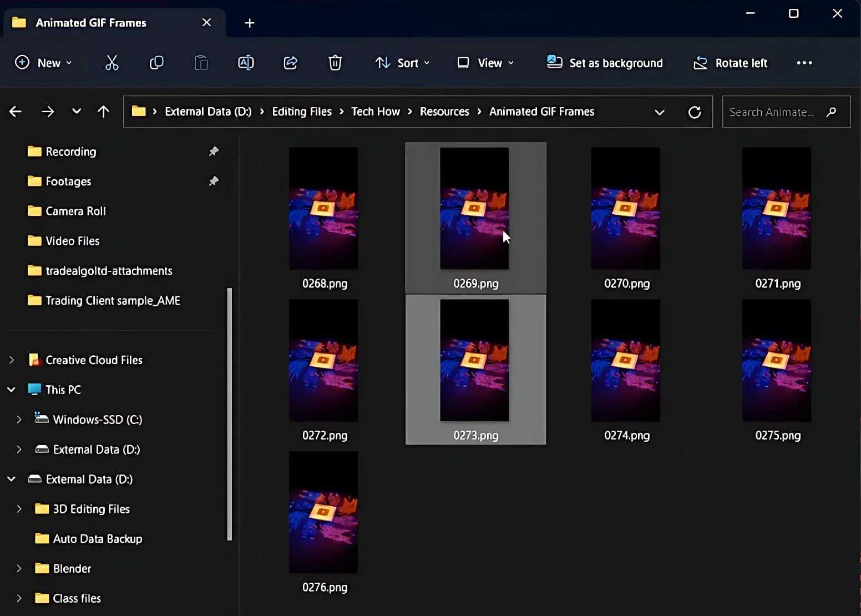Screen dimensions: 861x616
Task: Expand Blender folder node
Action: click(19, 568)
